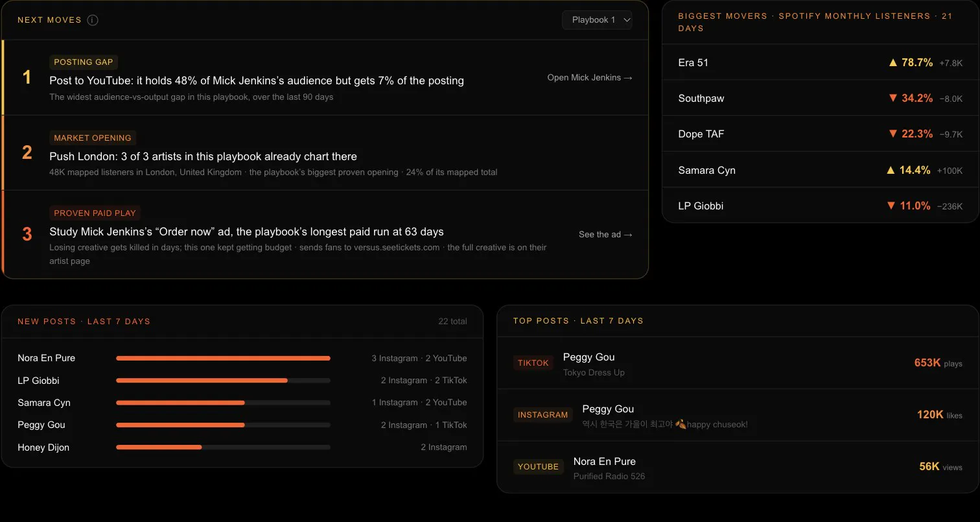
Task: Click the 653K plays metric
Action: [x=939, y=363]
